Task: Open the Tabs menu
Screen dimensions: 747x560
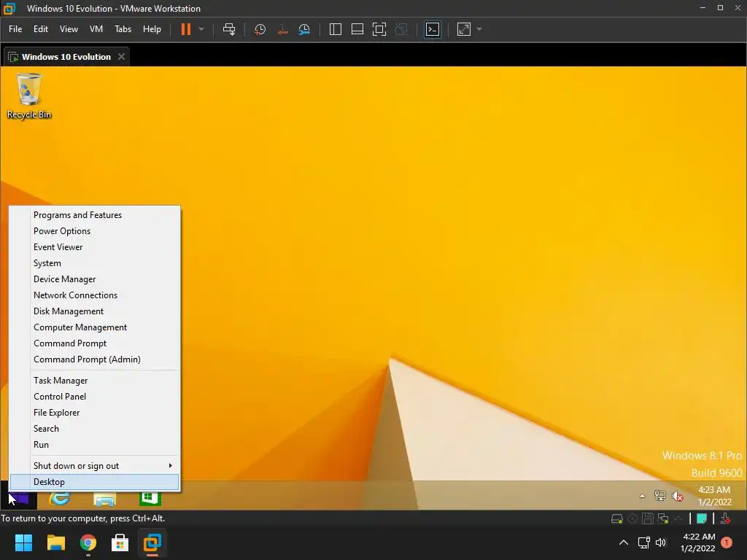Action: [x=123, y=29]
